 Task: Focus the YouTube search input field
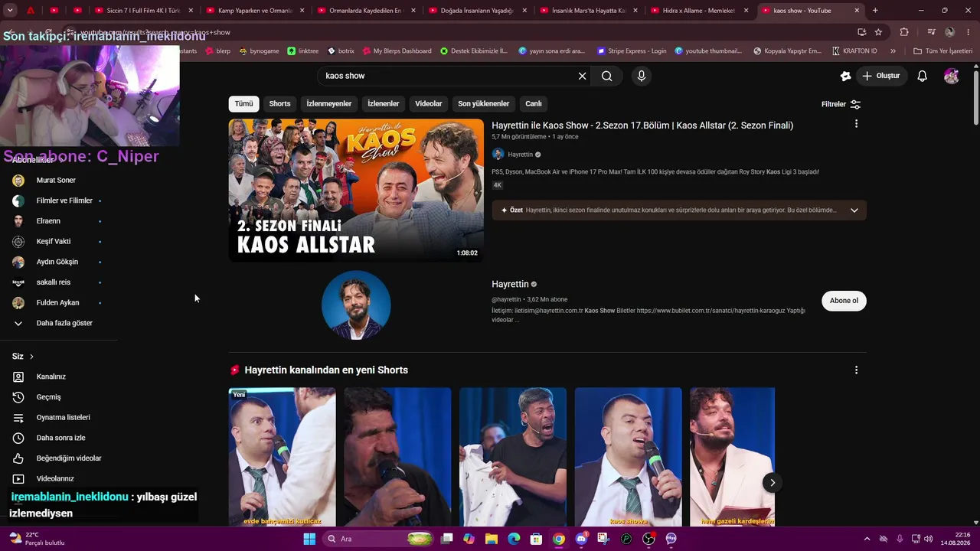click(448, 76)
